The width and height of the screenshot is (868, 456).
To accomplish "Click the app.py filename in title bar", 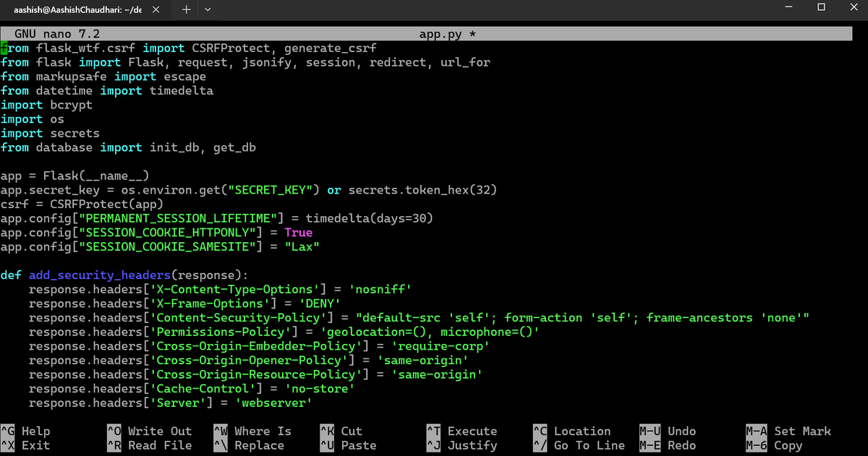I will pos(441,34).
